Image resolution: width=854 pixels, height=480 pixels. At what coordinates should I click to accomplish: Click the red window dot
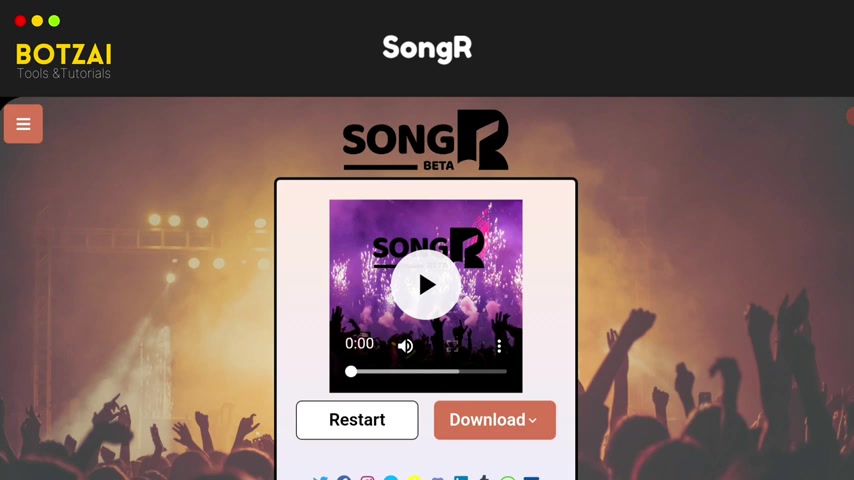coord(20,21)
